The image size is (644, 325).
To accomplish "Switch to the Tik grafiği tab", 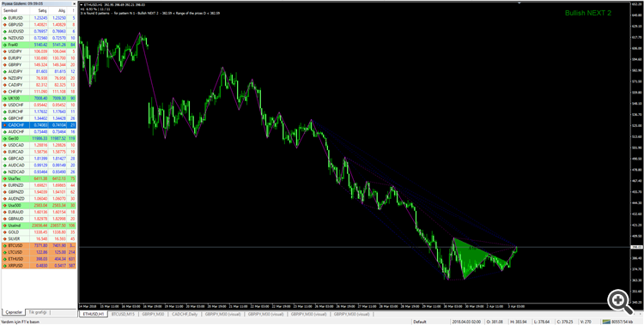I will (x=38, y=312).
